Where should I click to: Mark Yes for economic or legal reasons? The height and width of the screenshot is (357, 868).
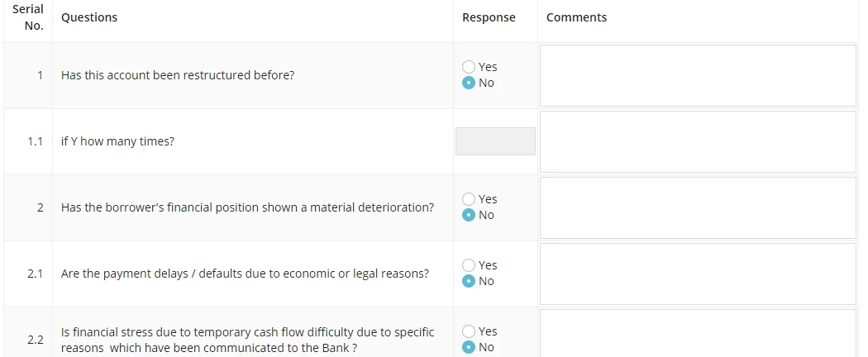[469, 265]
